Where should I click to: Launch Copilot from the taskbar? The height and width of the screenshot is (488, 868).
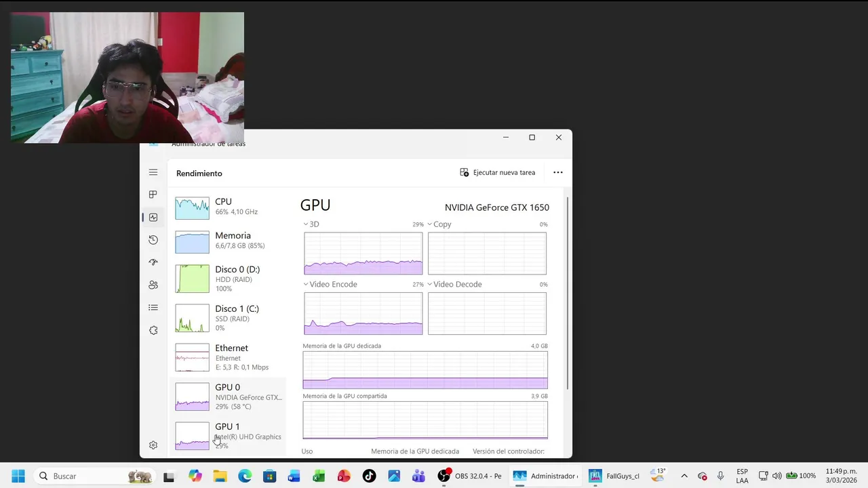[195, 476]
